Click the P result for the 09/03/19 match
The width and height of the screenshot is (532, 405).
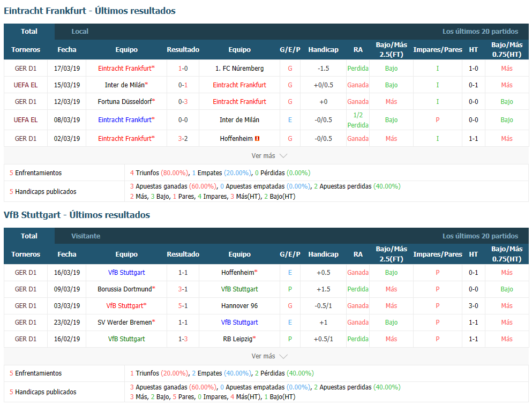[290, 289]
